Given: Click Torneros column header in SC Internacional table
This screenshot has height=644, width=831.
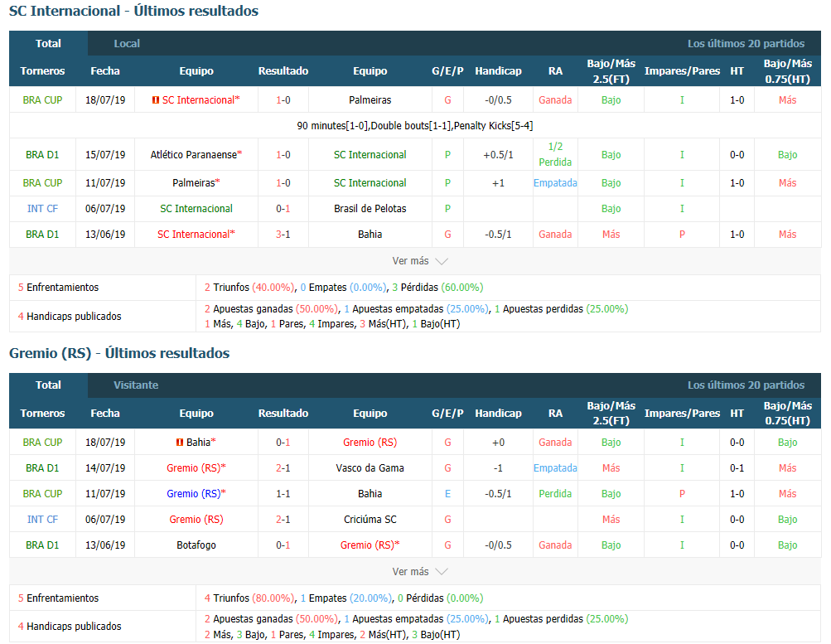Looking at the screenshot, I should (x=42, y=71).
